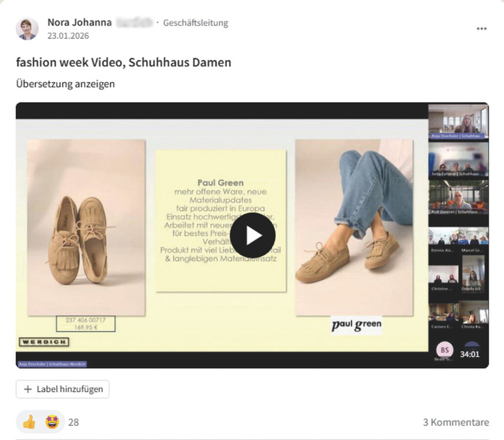Click the Carmen webcam tile

pos(443,316)
